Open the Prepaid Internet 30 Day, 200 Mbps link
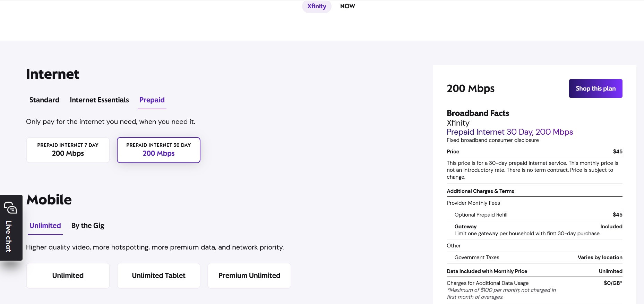 pyautogui.click(x=510, y=132)
